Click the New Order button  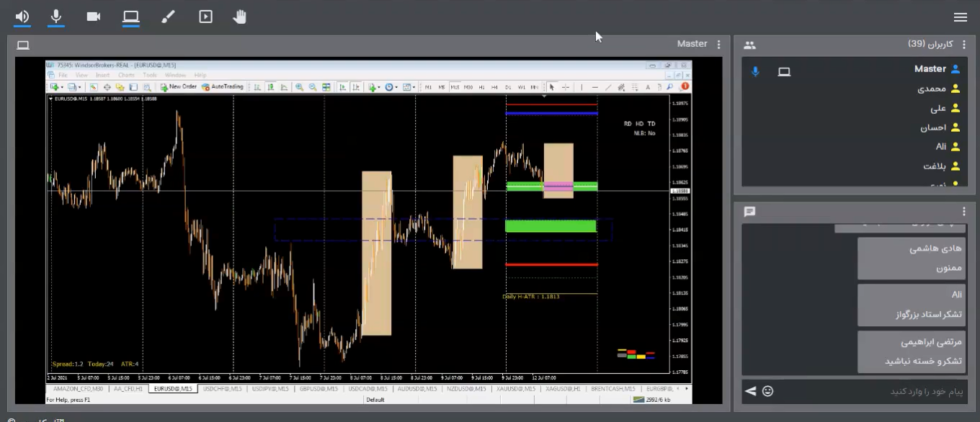[179, 87]
